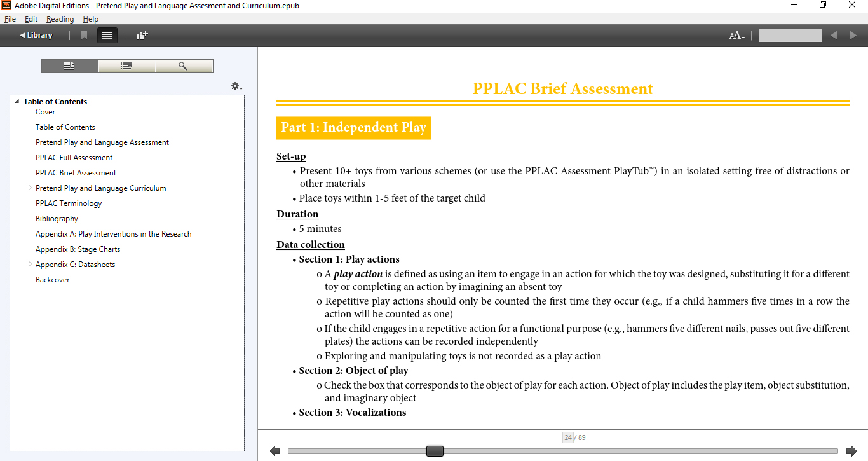This screenshot has width=868, height=461.
Task: Open PPLAC Terminology chapter
Action: [69, 203]
